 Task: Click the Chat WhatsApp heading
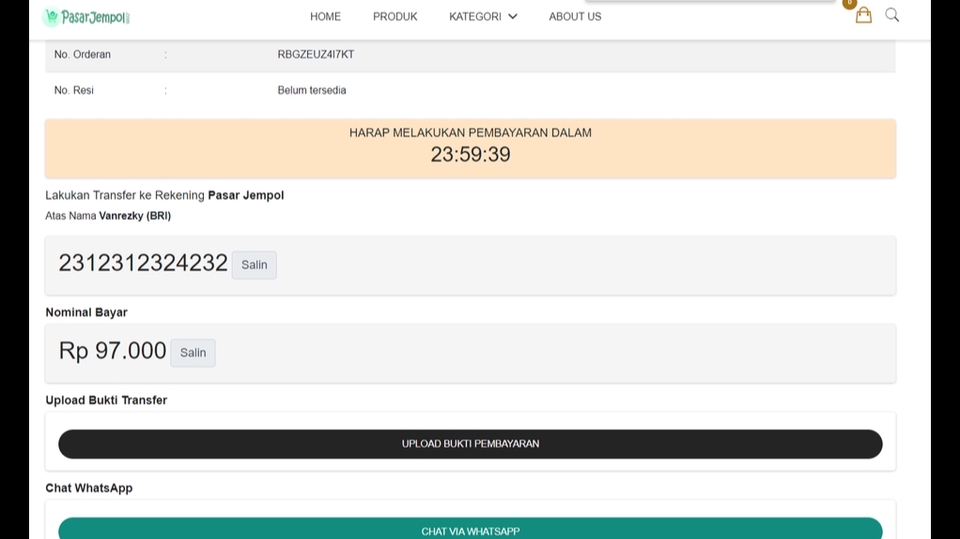(x=89, y=488)
